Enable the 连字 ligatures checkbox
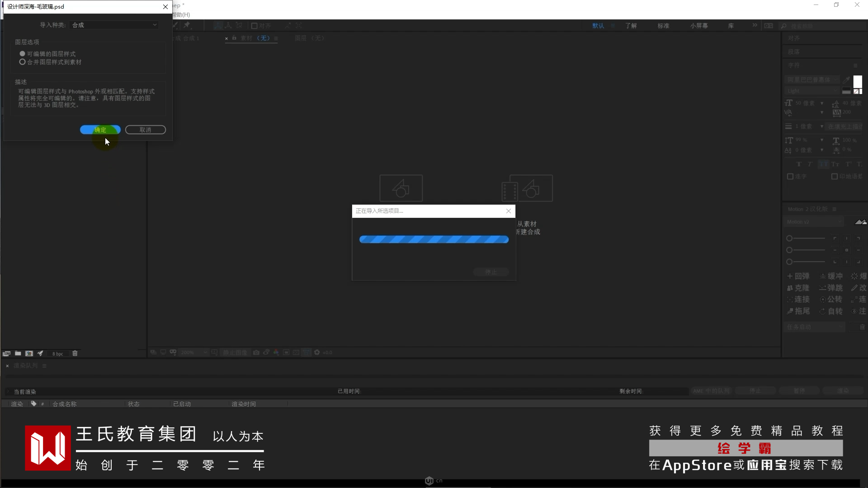This screenshot has height=488, width=868. point(790,177)
